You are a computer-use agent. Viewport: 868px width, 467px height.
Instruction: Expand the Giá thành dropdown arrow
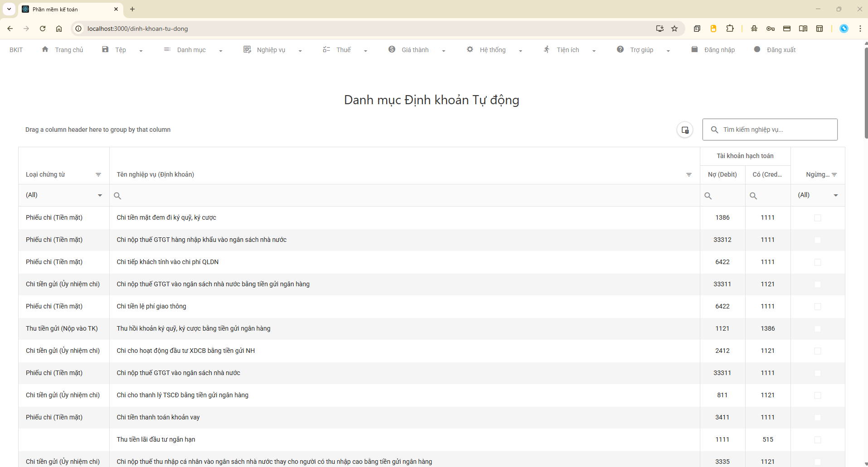[x=444, y=51]
